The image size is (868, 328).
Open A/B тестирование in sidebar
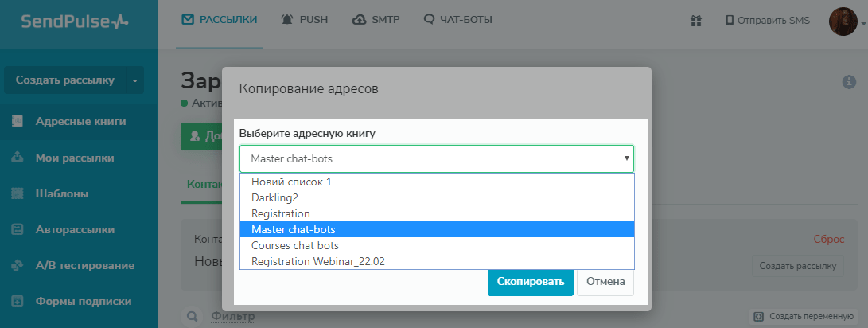[84, 265]
